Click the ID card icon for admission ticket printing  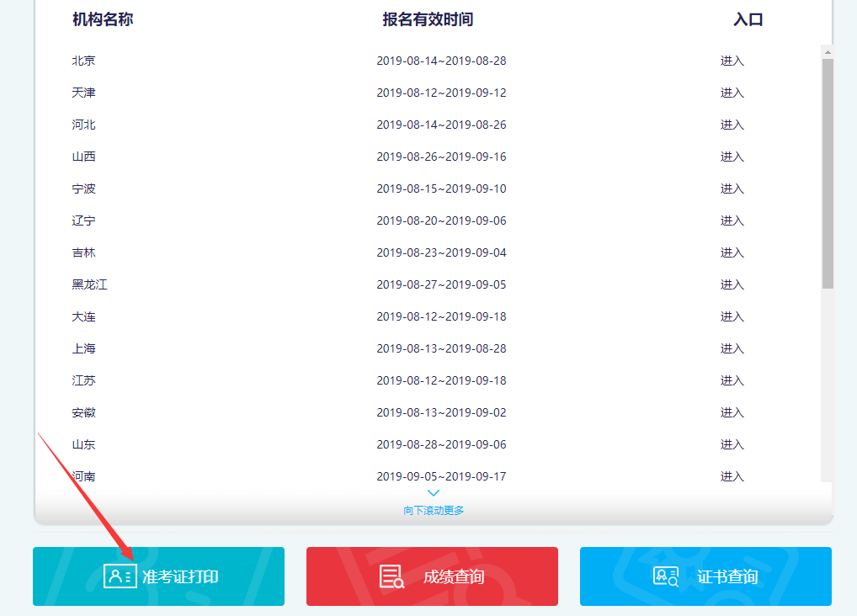coord(120,576)
